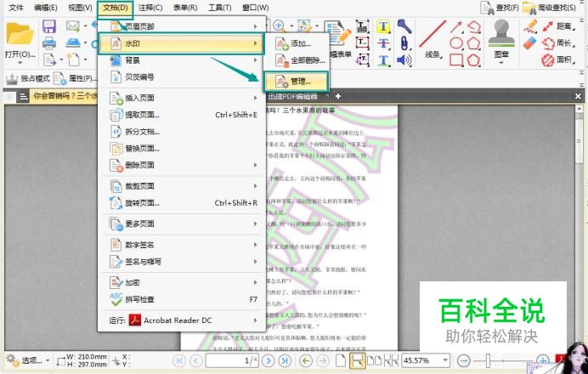This screenshot has height=374, width=588.
Task: Open 加密 submenu
Action: (182, 282)
